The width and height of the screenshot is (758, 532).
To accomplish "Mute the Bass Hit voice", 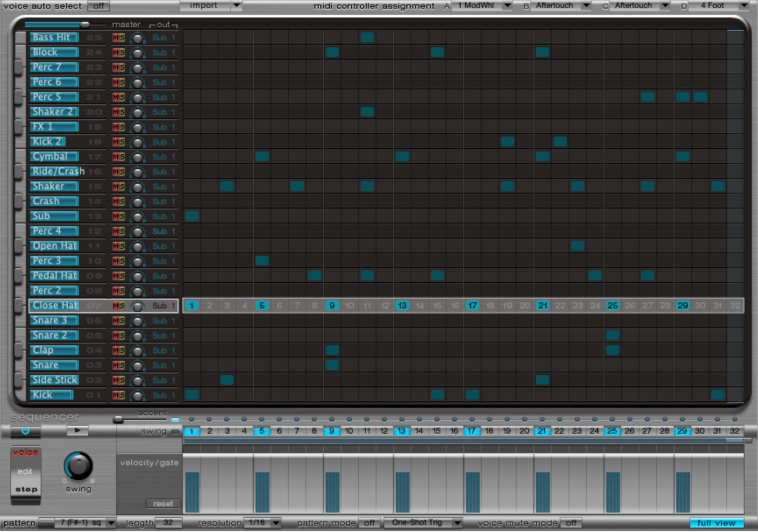I will 116,38.
